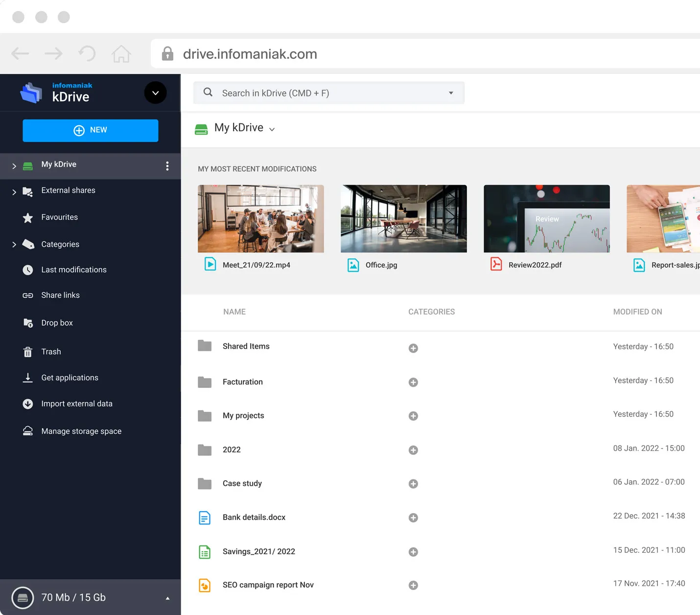
Task: Add a category to Savings_2021/ 2022
Action: tap(413, 552)
